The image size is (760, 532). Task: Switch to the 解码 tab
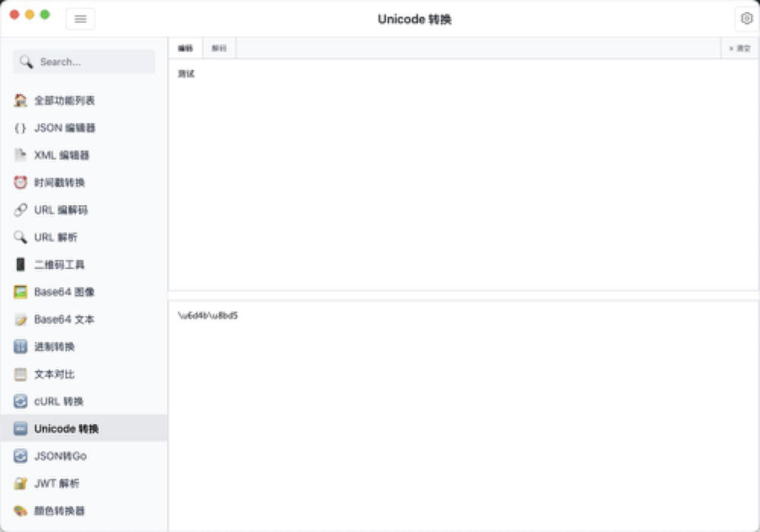click(x=219, y=47)
